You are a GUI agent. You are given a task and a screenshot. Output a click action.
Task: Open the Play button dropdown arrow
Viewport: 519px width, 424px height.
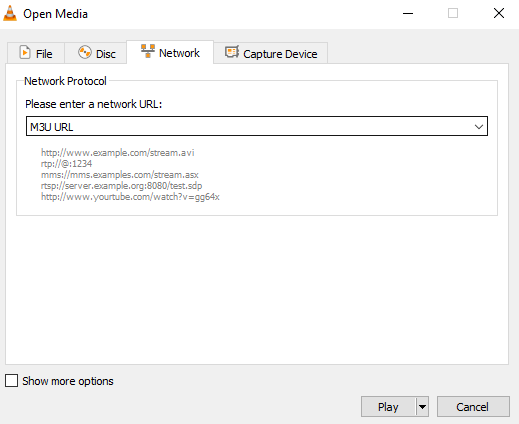(422, 407)
